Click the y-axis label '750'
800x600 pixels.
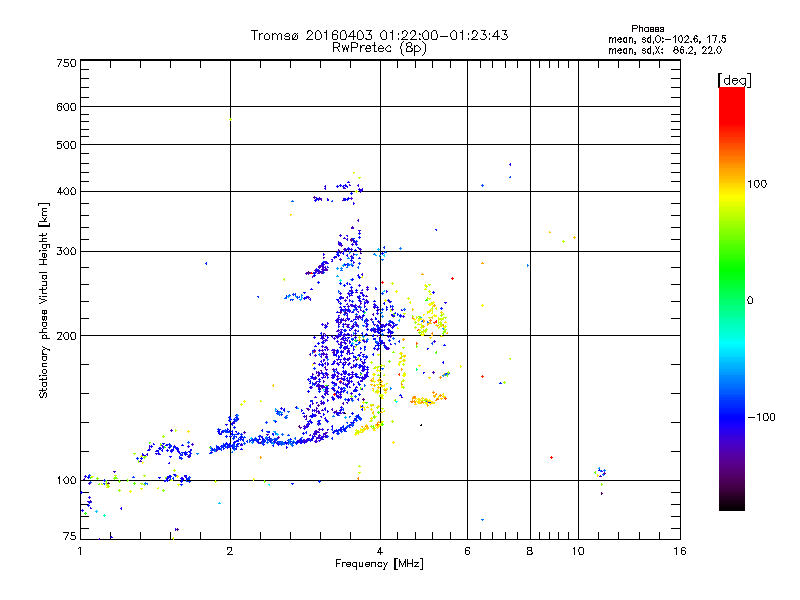(66, 63)
